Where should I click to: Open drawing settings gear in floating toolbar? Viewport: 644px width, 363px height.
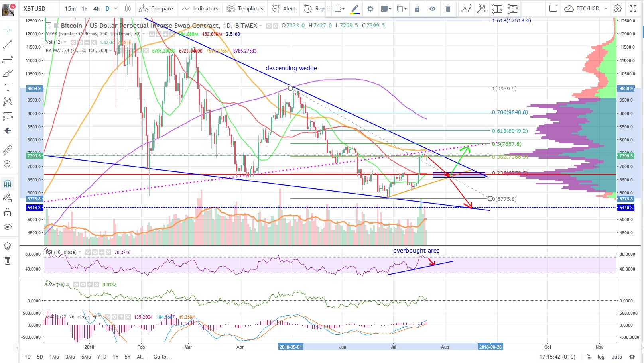[370, 9]
